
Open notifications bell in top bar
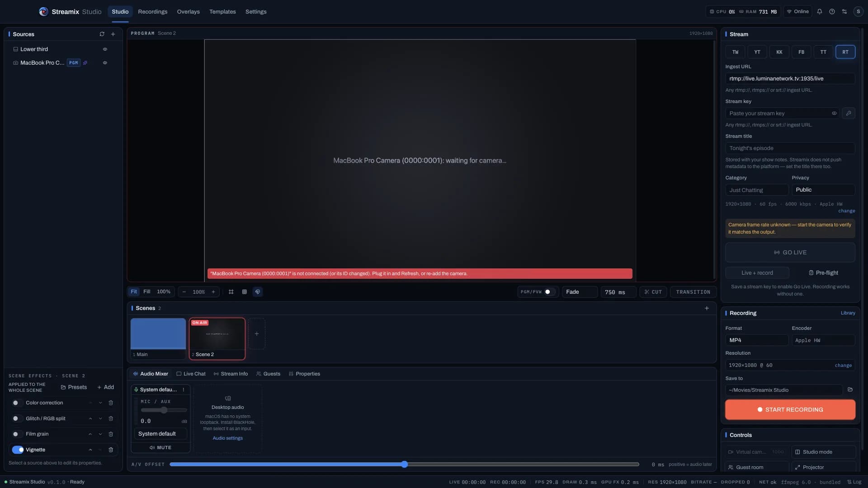click(820, 12)
